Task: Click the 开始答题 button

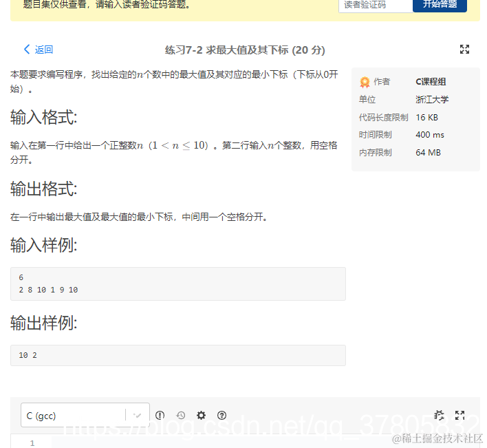Action: pyautogui.click(x=440, y=5)
